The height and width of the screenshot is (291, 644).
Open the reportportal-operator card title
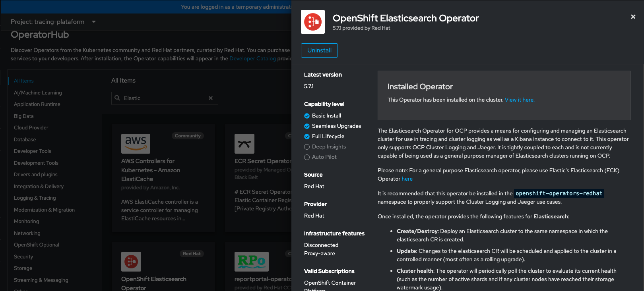pos(263,279)
